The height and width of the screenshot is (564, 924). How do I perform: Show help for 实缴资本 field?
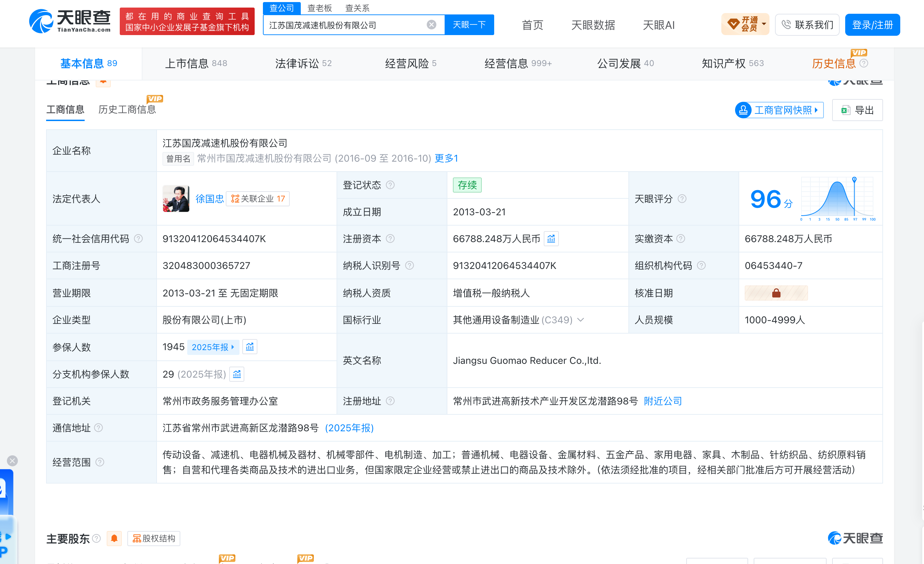(681, 239)
